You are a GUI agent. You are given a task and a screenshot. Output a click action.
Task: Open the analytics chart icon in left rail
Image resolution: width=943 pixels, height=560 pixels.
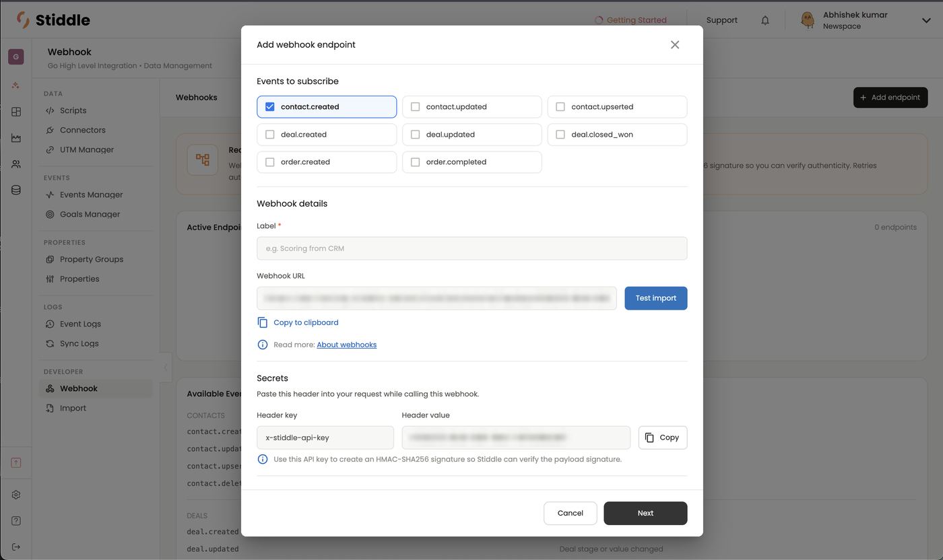(16, 138)
